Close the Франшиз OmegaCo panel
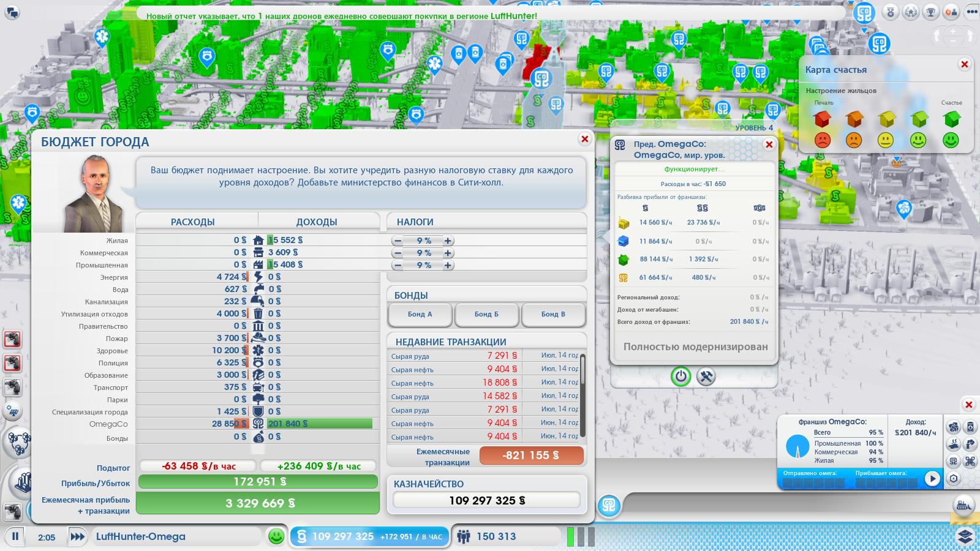Screen dimensions: 980x551 pyautogui.click(x=969, y=405)
